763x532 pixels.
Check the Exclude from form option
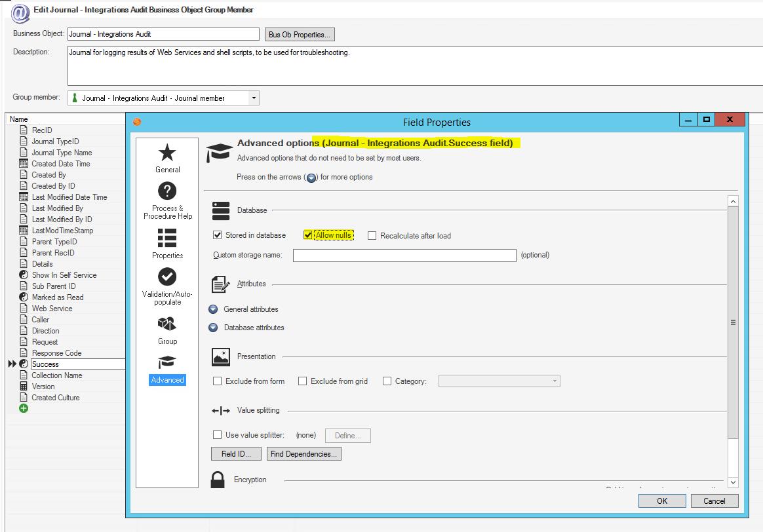[x=218, y=381]
